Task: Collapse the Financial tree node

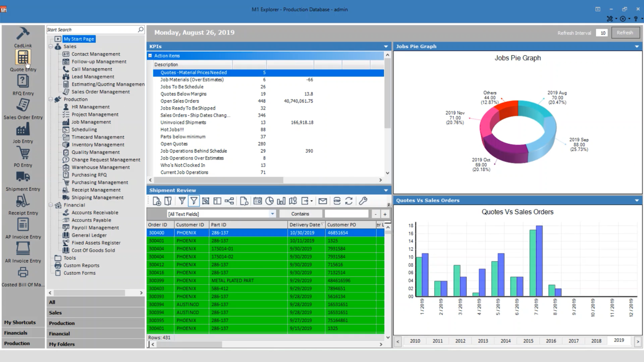Action: click(x=50, y=205)
